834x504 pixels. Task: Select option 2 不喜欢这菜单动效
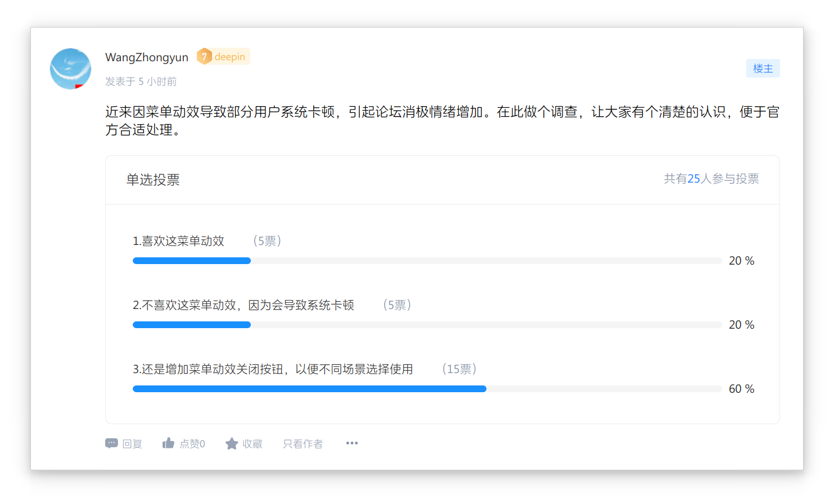pyautogui.click(x=243, y=305)
